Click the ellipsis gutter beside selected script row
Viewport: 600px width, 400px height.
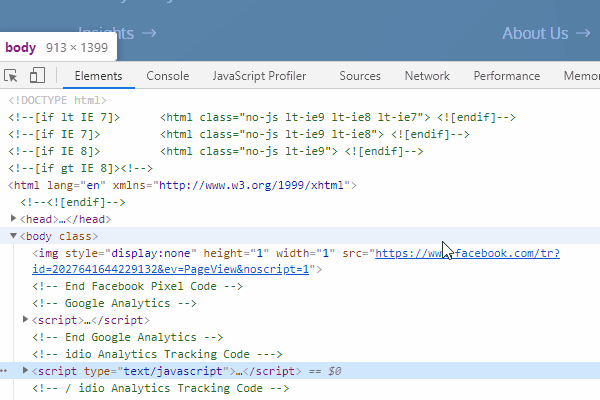[x=3, y=371]
